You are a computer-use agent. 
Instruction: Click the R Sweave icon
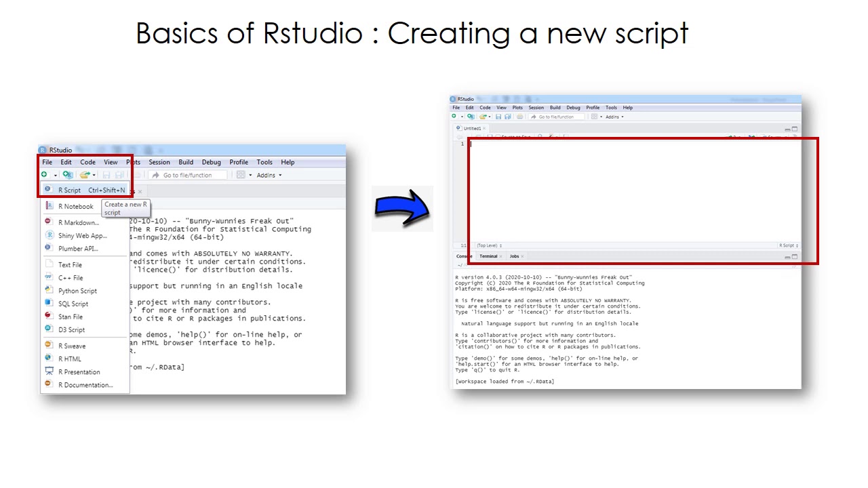click(x=48, y=345)
